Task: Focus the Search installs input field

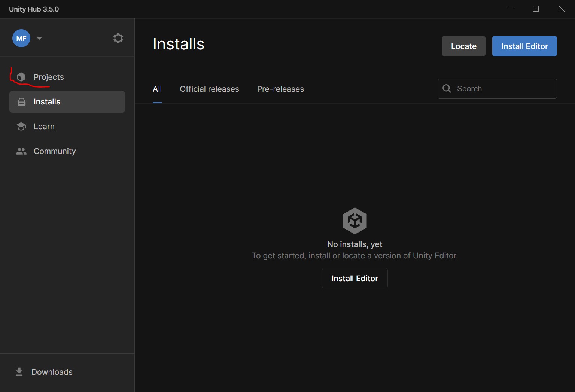Action: click(503, 89)
